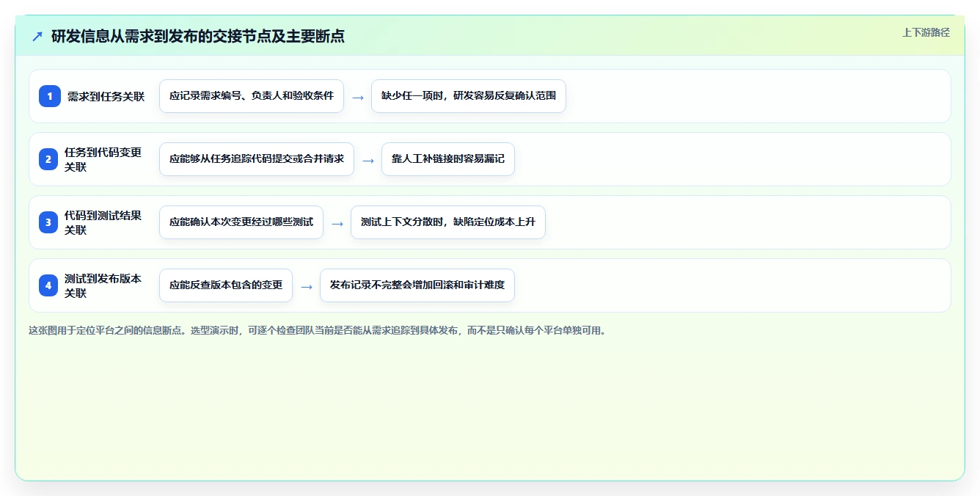The width and height of the screenshot is (980, 496).
Task: Select step badge number 2
Action: (48, 159)
